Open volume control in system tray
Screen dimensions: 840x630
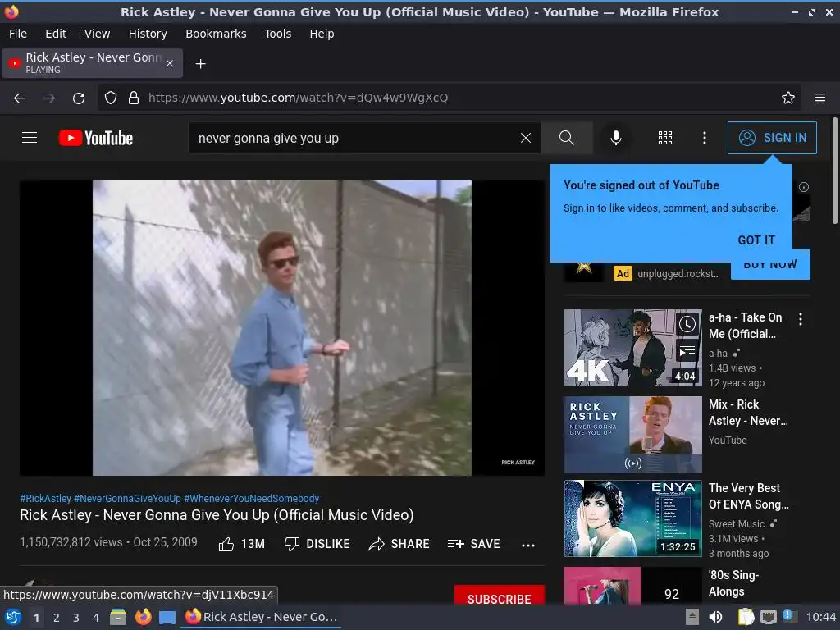tap(715, 617)
